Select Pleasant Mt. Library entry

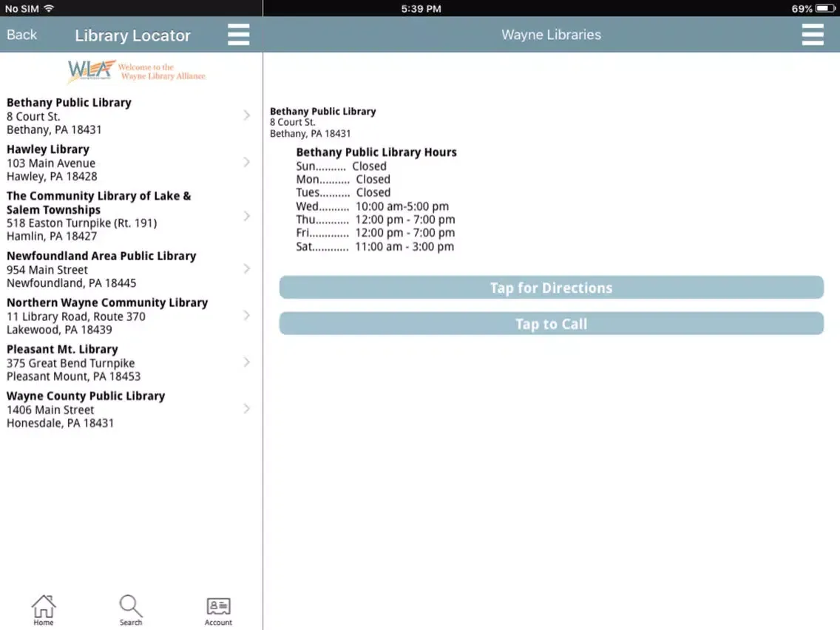(132, 362)
